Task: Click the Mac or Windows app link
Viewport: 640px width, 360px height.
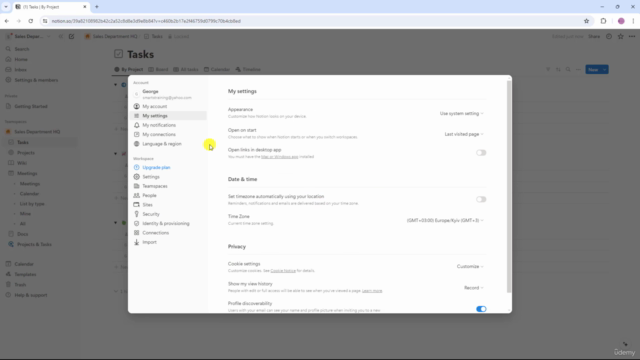Action: (x=280, y=157)
